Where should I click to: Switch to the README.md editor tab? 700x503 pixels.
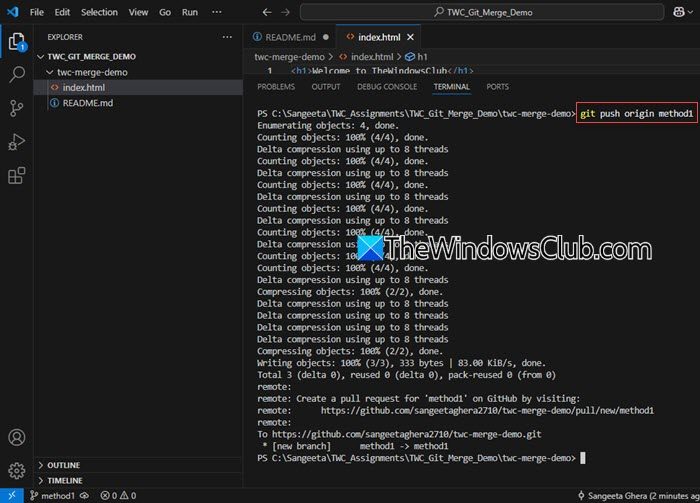[289, 36]
